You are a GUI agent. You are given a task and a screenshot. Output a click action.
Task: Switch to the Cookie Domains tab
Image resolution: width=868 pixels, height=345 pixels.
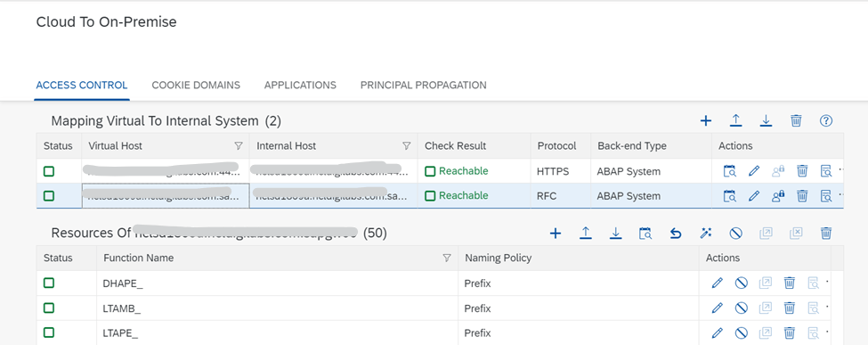(x=196, y=86)
